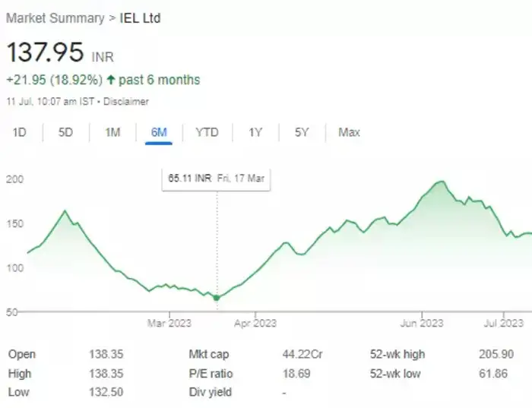The height and width of the screenshot is (408, 532).
Task: Switch chart to YTD range
Action: click(x=207, y=132)
